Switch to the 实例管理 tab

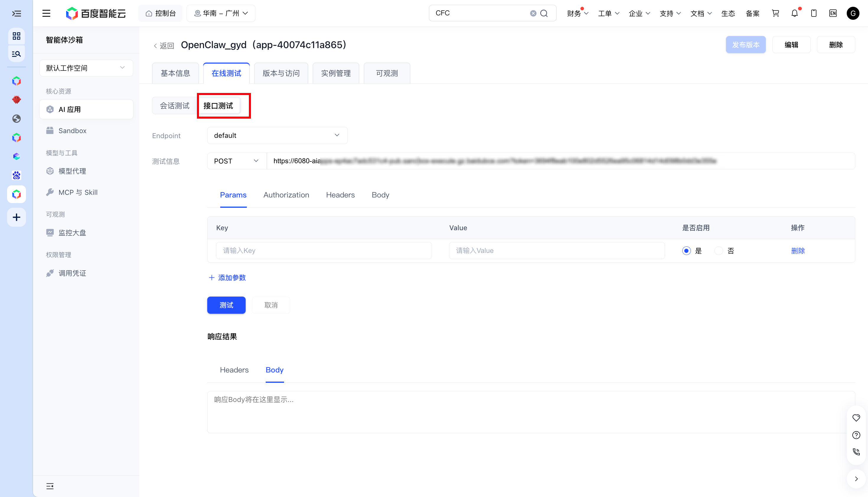336,73
